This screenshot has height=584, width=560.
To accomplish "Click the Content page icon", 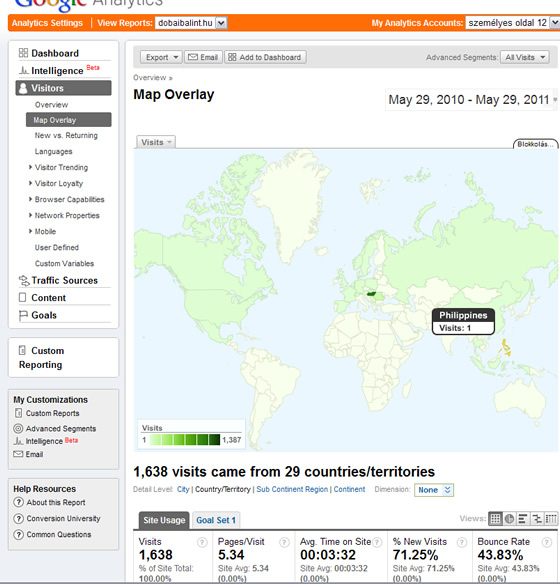I will coord(23,298).
